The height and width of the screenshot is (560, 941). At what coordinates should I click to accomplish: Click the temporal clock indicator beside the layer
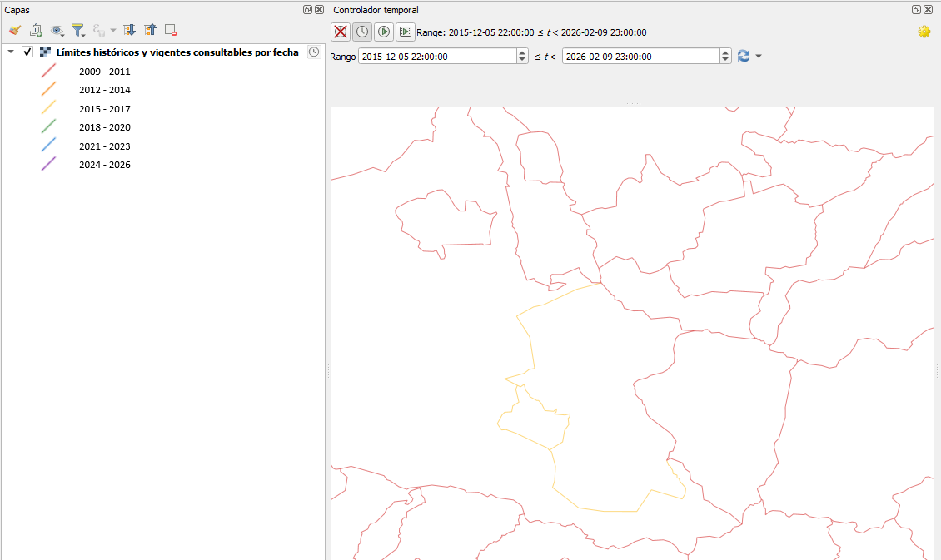[313, 52]
